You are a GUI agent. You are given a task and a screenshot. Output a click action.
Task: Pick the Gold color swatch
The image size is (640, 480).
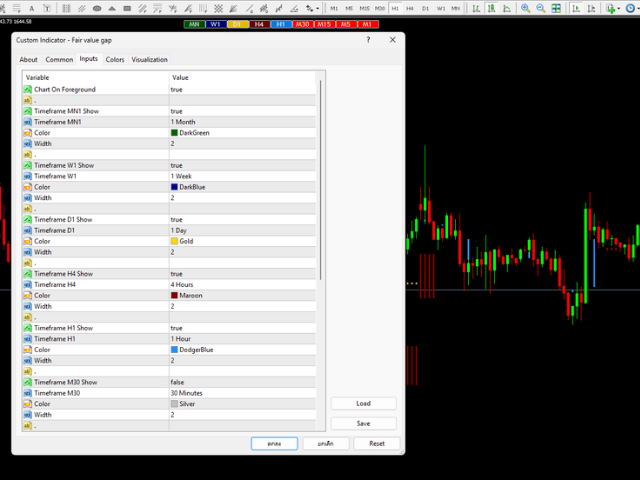tap(174, 241)
